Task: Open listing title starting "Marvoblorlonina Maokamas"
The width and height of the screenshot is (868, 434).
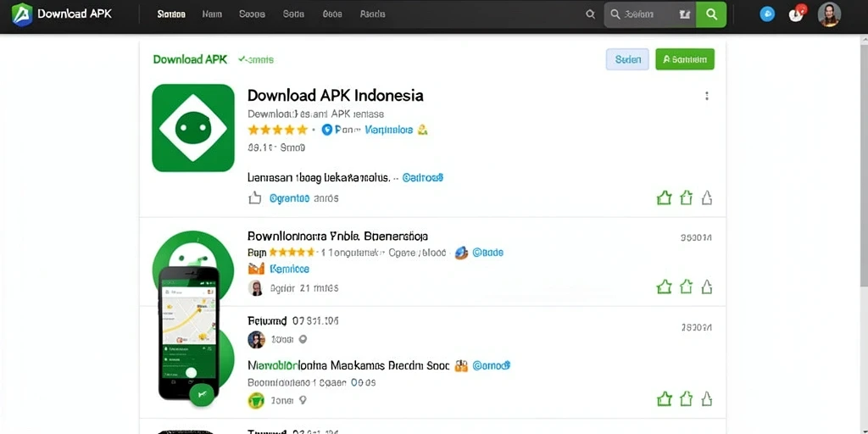Action: 348,366
